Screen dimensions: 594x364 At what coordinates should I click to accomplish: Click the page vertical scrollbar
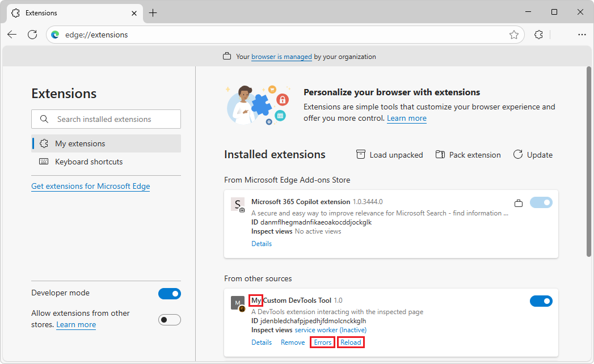[589, 162]
